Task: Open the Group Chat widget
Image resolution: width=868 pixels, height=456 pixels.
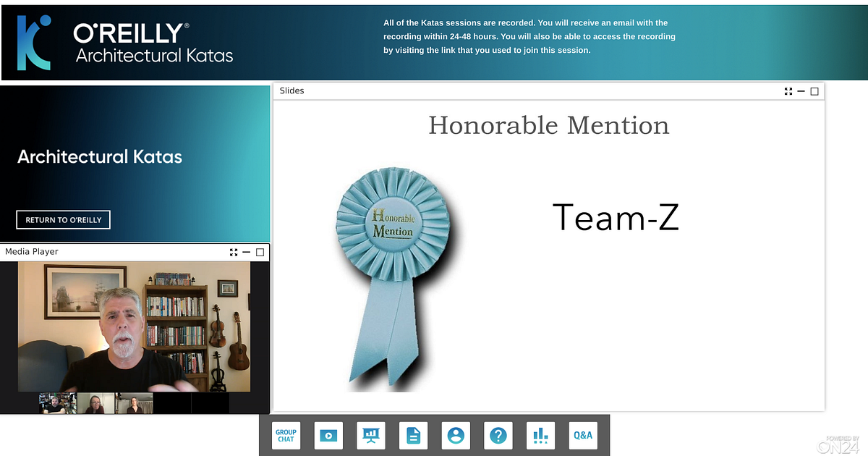Action: [286, 435]
